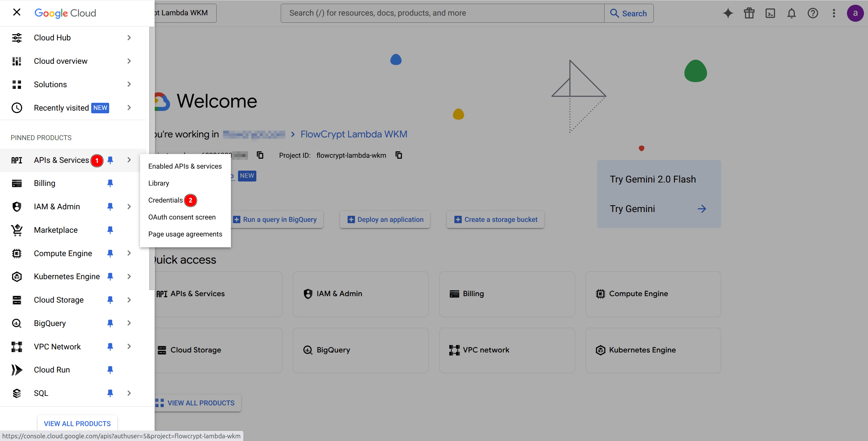Image resolution: width=868 pixels, height=441 pixels.
Task: Open the free trial gift icon
Action: click(749, 13)
